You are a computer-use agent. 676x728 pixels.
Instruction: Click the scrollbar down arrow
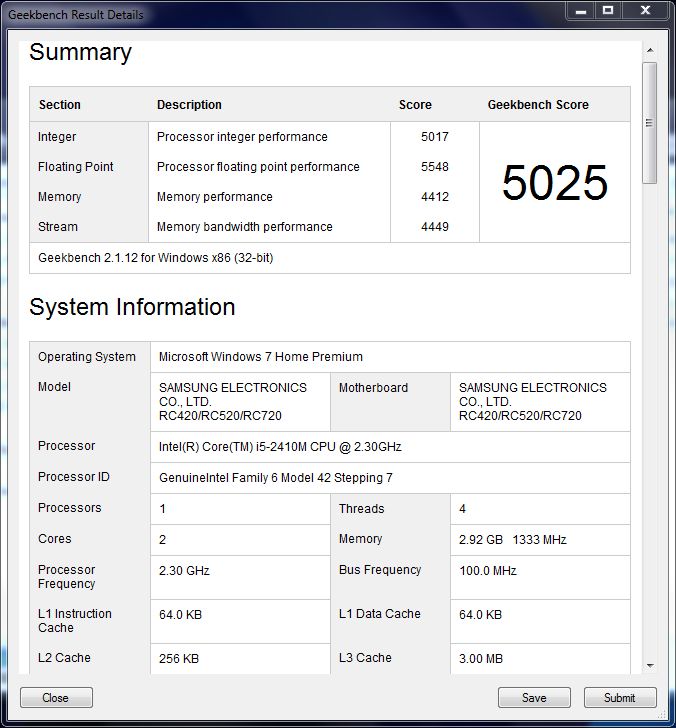point(650,665)
